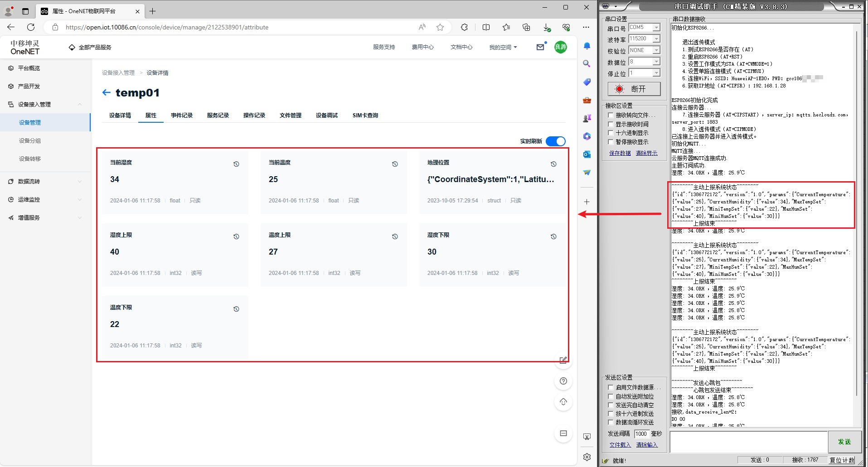Open browser downloads icon

pyautogui.click(x=547, y=27)
